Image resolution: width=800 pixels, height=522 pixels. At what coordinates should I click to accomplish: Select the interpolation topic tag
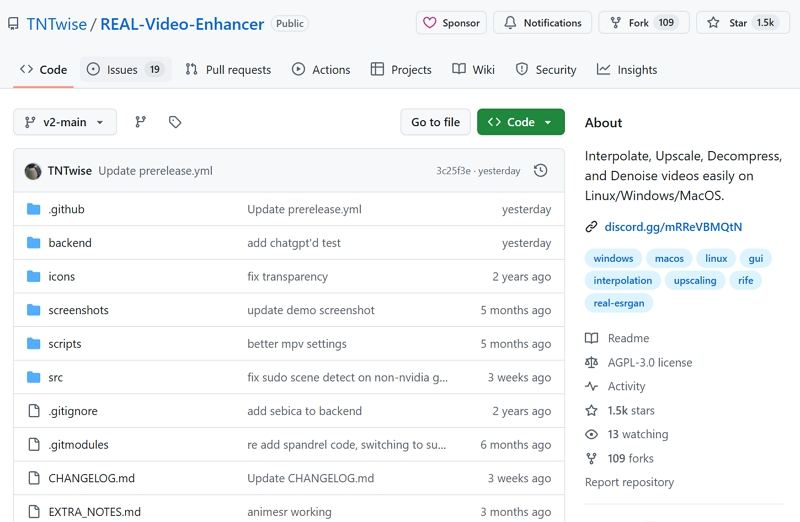coord(622,280)
